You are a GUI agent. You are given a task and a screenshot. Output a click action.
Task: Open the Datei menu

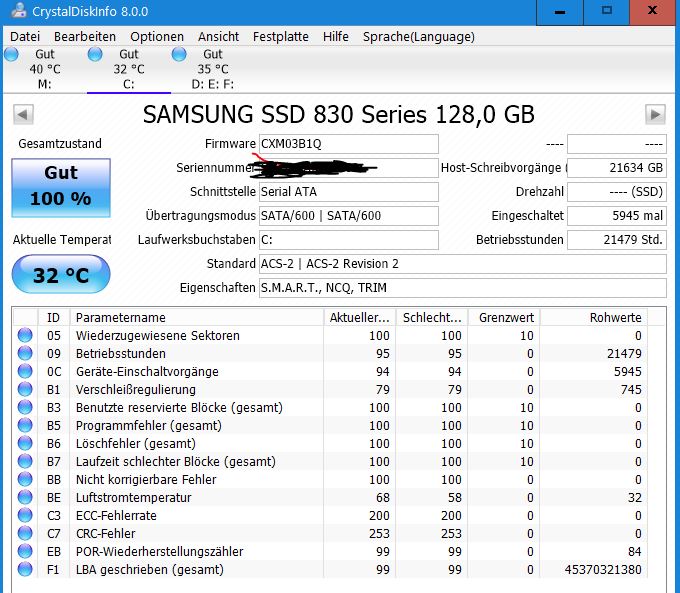point(25,37)
